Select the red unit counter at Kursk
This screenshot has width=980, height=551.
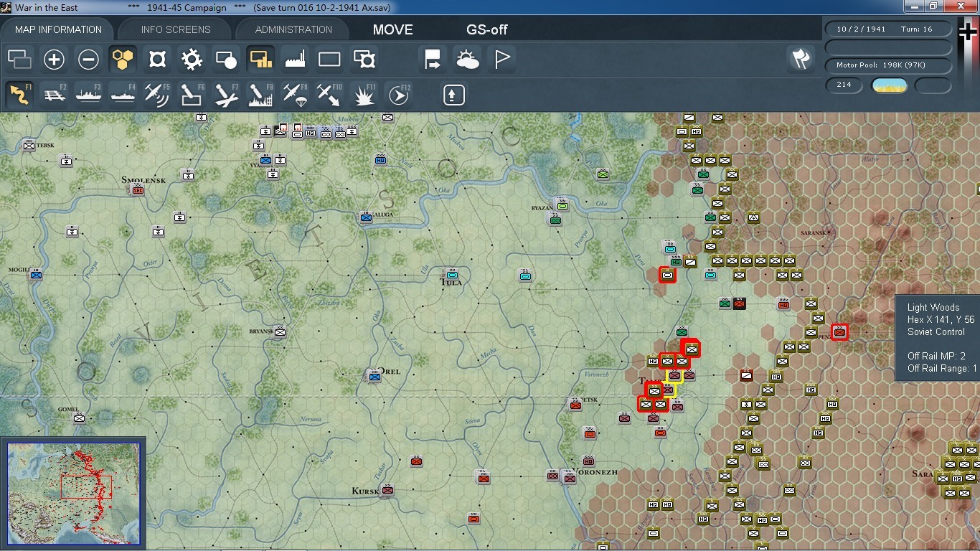(387, 490)
